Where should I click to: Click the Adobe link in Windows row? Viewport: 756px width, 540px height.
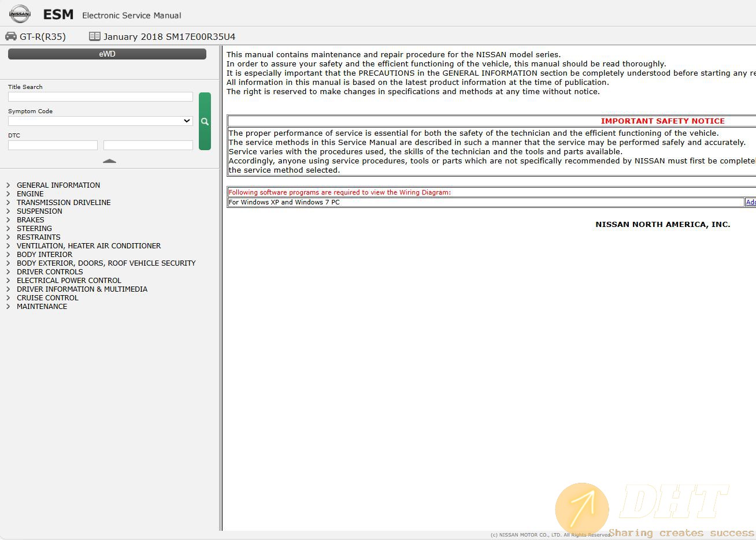(x=751, y=202)
